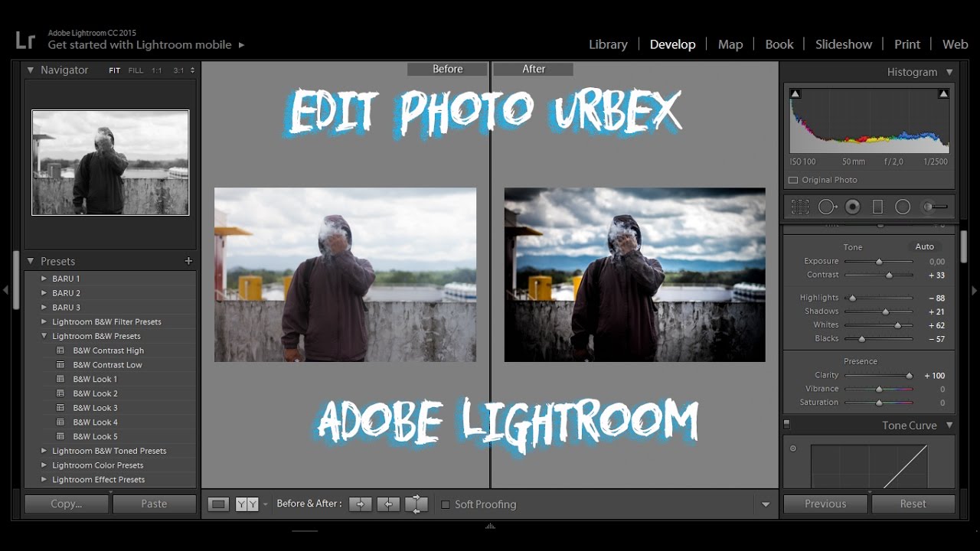Image resolution: width=980 pixels, height=551 pixels.
Task: Click the Previous button
Action: point(825,504)
